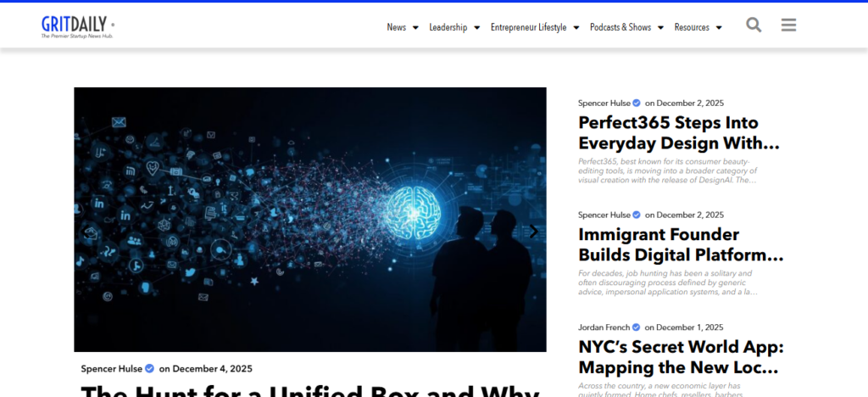
Task: Open the Leadership menu item
Action: point(448,27)
